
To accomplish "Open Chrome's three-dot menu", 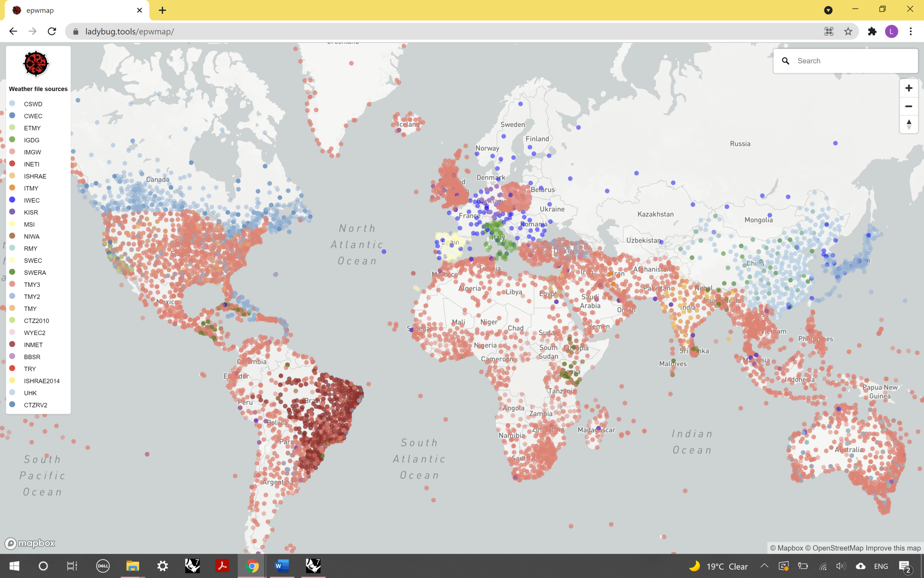I will coord(911,31).
